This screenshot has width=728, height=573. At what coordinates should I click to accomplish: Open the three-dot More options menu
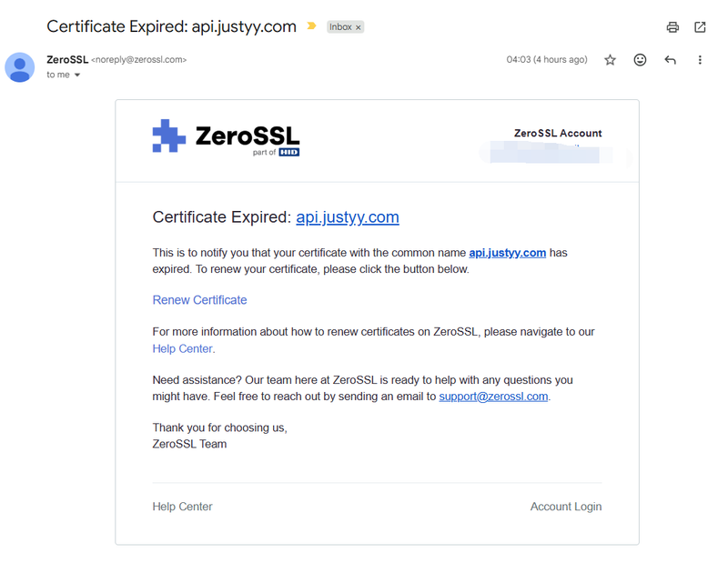700,60
